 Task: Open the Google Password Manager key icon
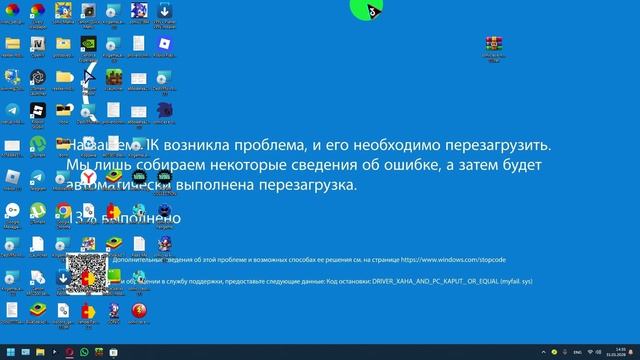12,211
